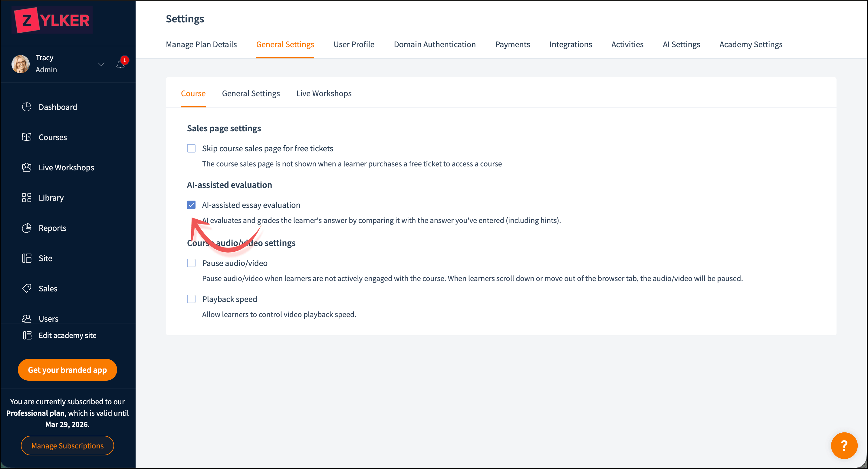Go to the Payments tab
Image resolution: width=868 pixels, height=469 pixels.
pyautogui.click(x=512, y=44)
